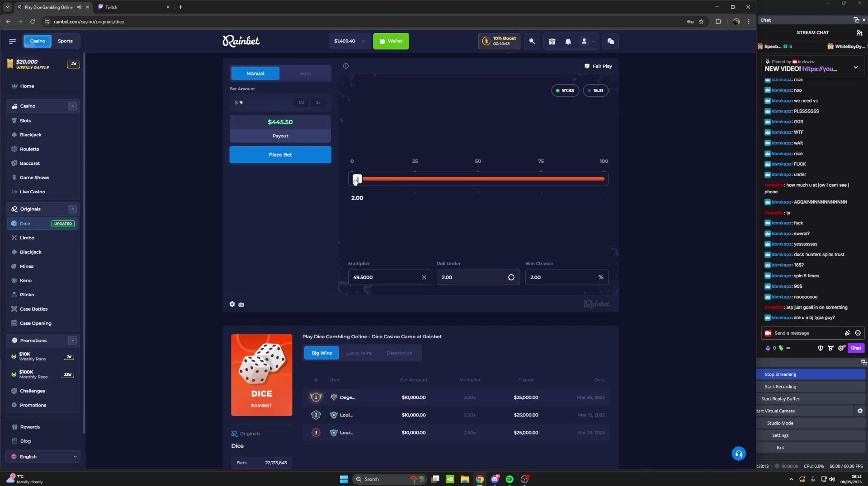This screenshot has height=486, width=868.
Task: Open the notifications bell
Action: click(568, 41)
